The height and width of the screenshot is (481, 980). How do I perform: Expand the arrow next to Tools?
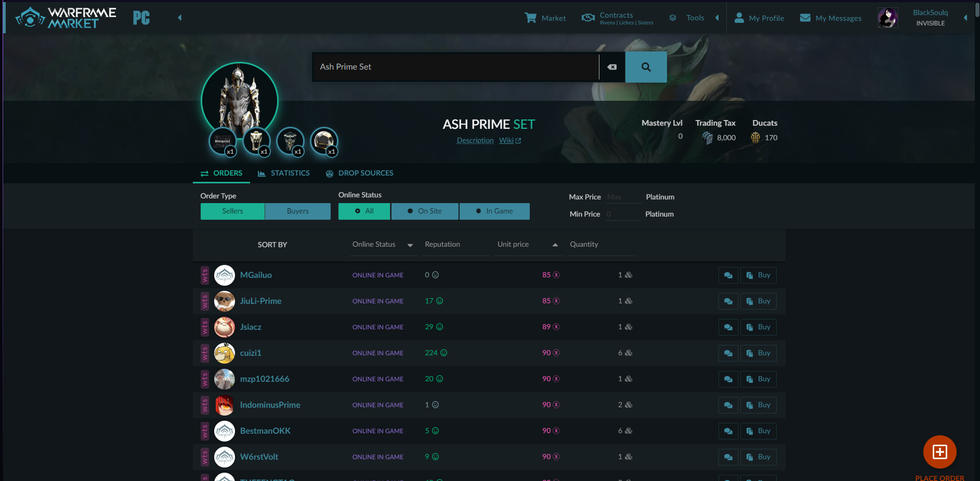tap(717, 18)
